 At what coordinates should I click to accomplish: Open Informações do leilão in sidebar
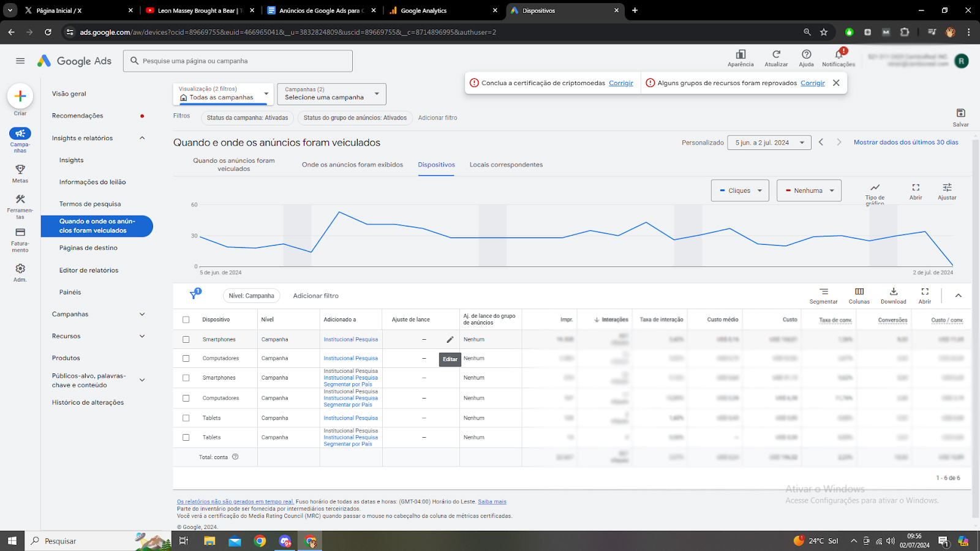[92, 182]
